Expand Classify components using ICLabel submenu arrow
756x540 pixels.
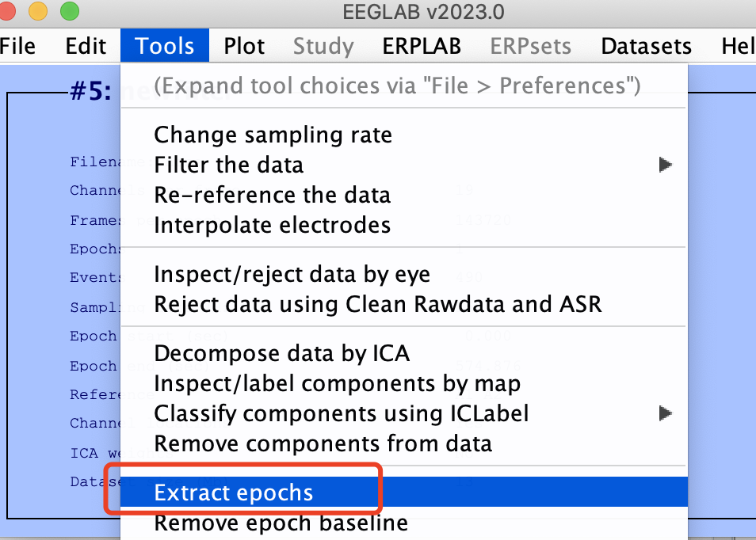pyautogui.click(x=665, y=413)
